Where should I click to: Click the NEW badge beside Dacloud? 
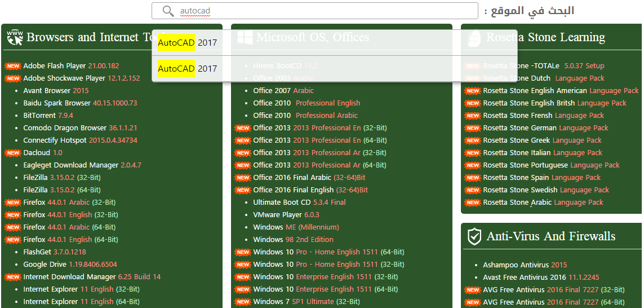pyautogui.click(x=13, y=152)
